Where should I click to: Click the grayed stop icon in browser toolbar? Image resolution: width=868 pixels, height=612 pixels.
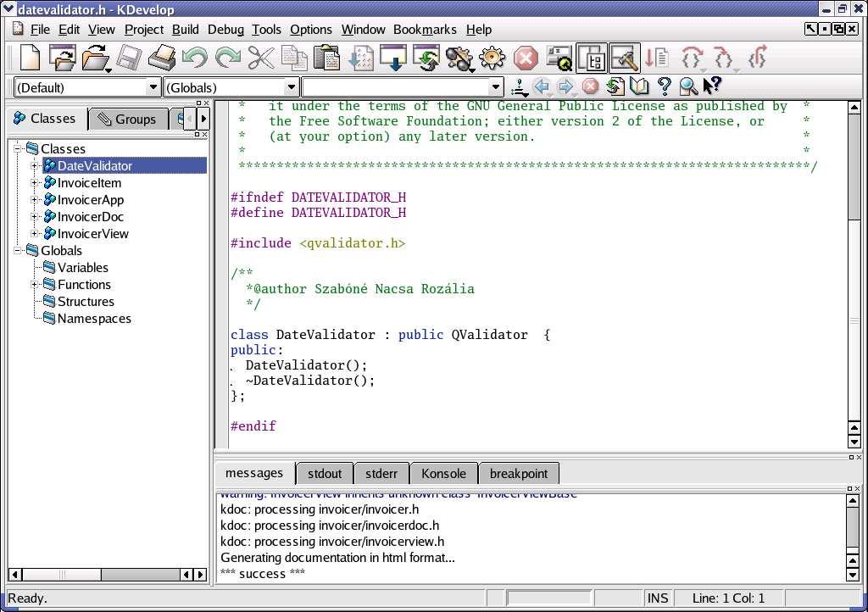pyautogui.click(x=590, y=86)
